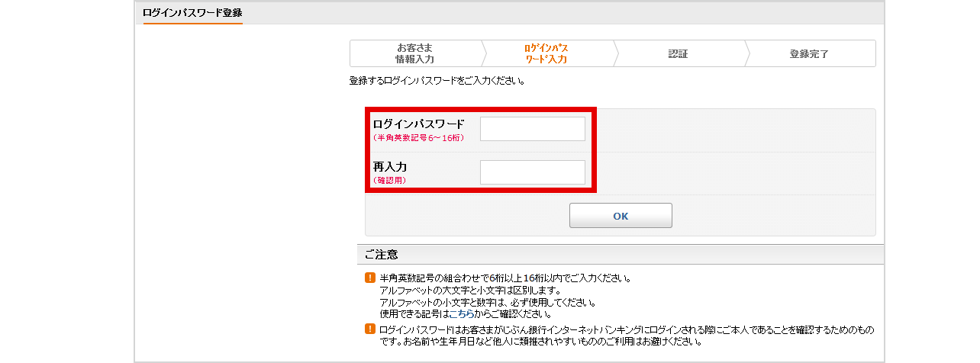Click the 再入力 confirmation input field

tap(532, 172)
